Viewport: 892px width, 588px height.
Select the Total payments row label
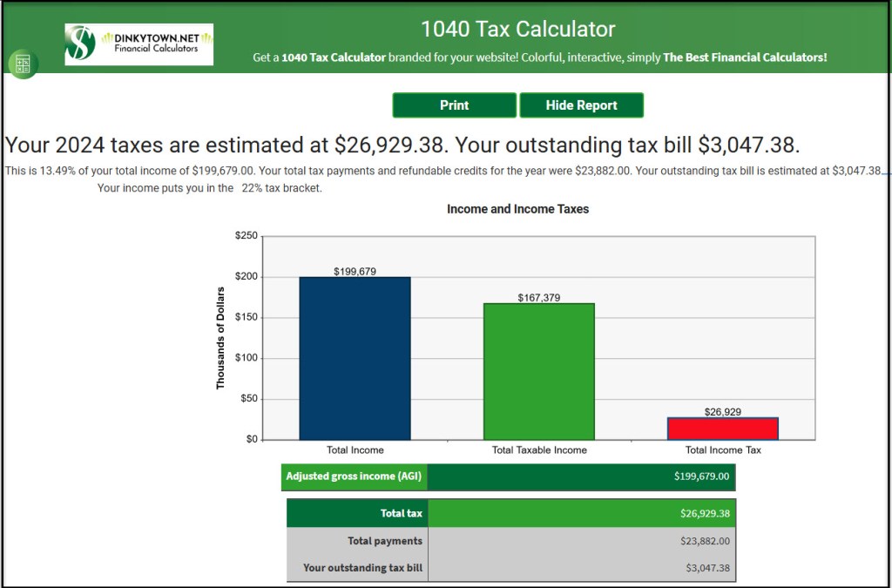click(358, 541)
